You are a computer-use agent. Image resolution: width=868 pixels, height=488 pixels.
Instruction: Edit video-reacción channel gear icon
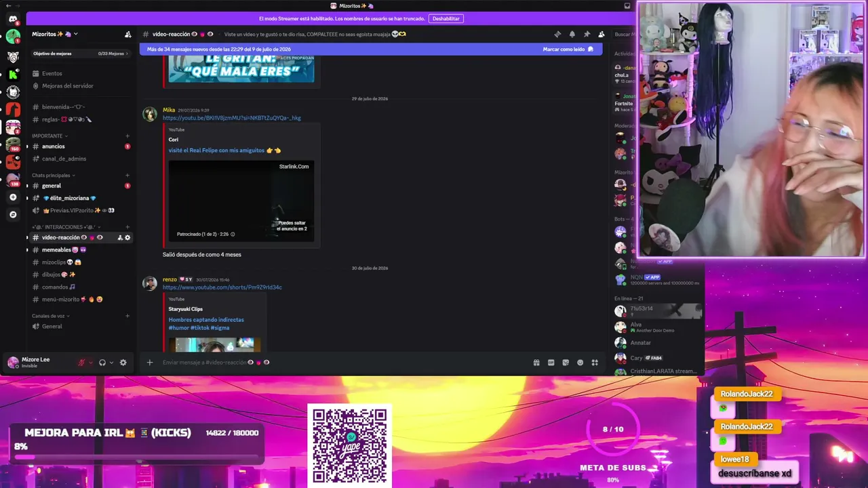point(127,238)
